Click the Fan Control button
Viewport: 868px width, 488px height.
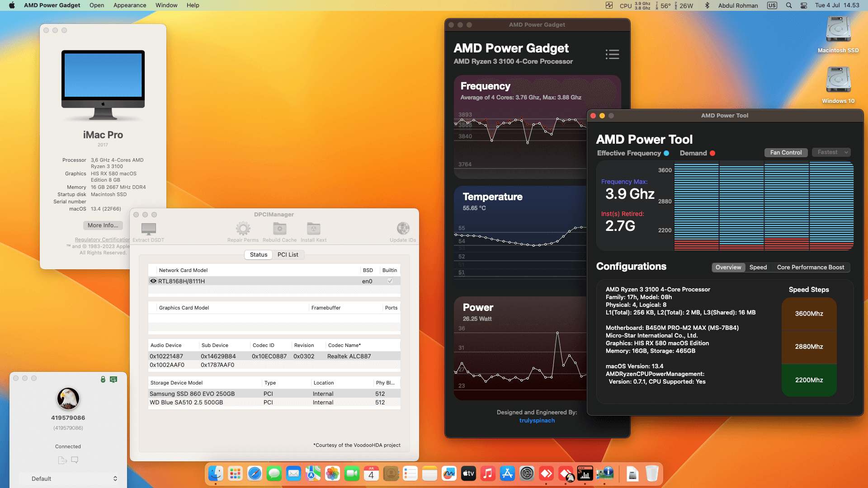pyautogui.click(x=786, y=152)
